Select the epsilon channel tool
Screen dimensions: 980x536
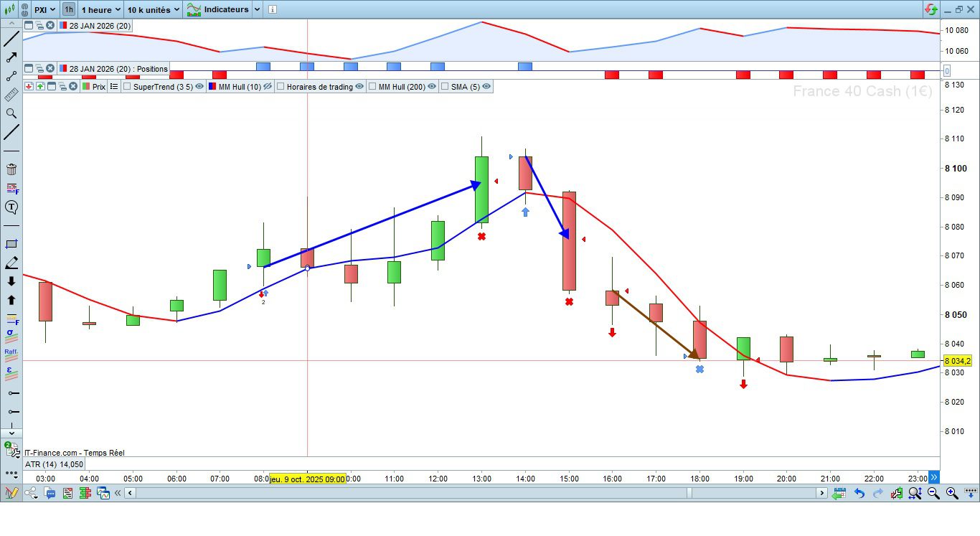click(x=11, y=373)
